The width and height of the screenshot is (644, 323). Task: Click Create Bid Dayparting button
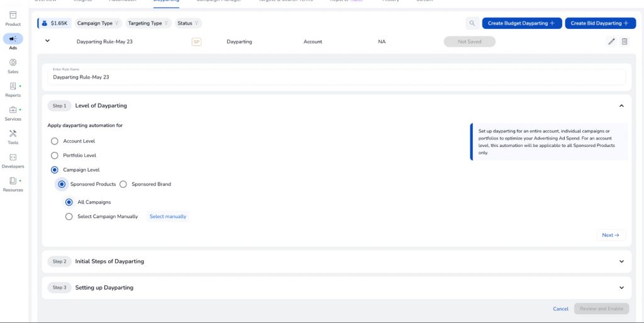point(599,23)
